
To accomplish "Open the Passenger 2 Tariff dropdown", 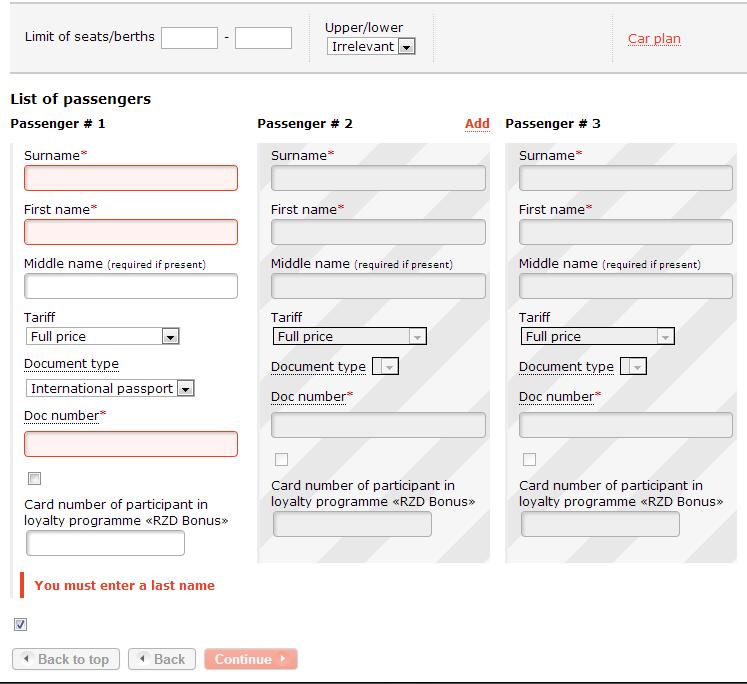I will [x=350, y=336].
